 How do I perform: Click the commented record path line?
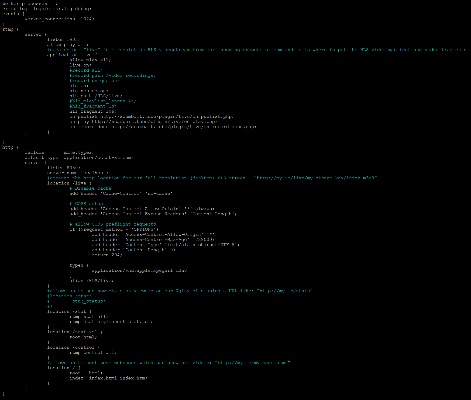point(113,76)
